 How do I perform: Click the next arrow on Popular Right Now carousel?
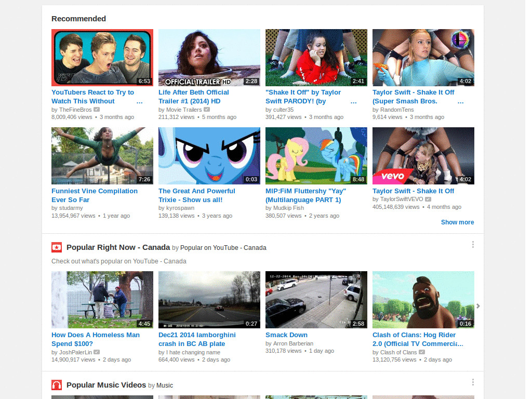click(x=478, y=306)
